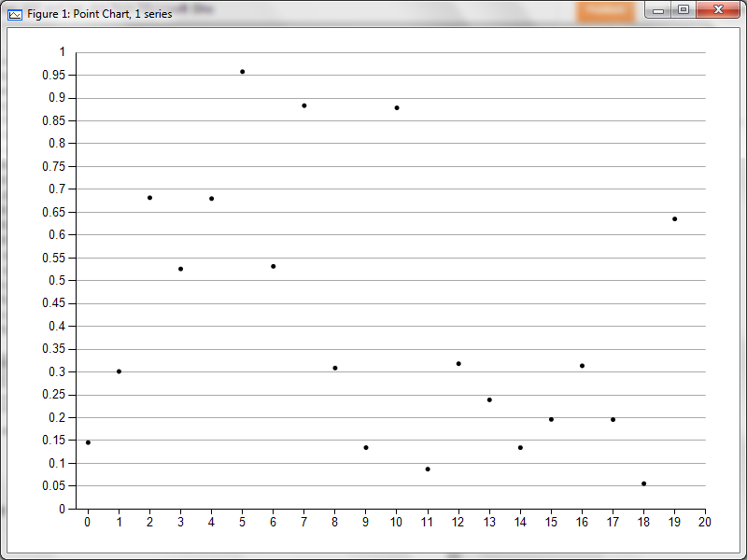Viewport: 747px width, 560px height.
Task: Click the y-axis label '0.65'
Action: (53, 212)
